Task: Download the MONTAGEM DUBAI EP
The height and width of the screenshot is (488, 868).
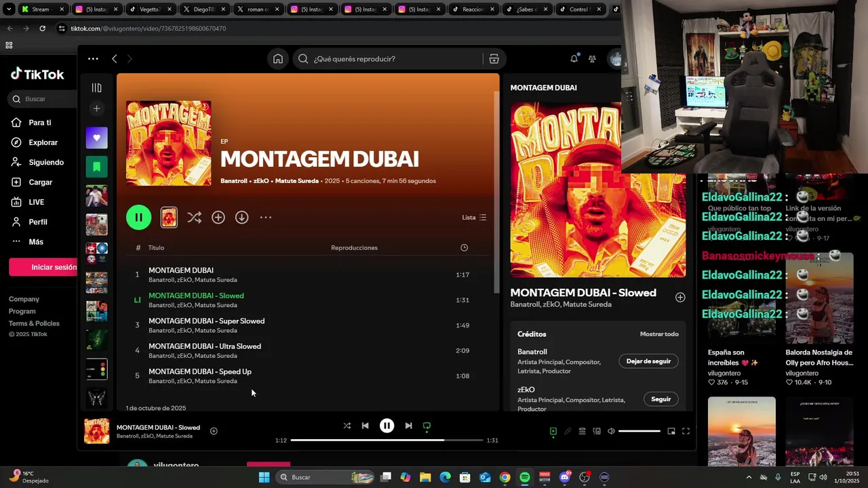Action: click(x=242, y=218)
